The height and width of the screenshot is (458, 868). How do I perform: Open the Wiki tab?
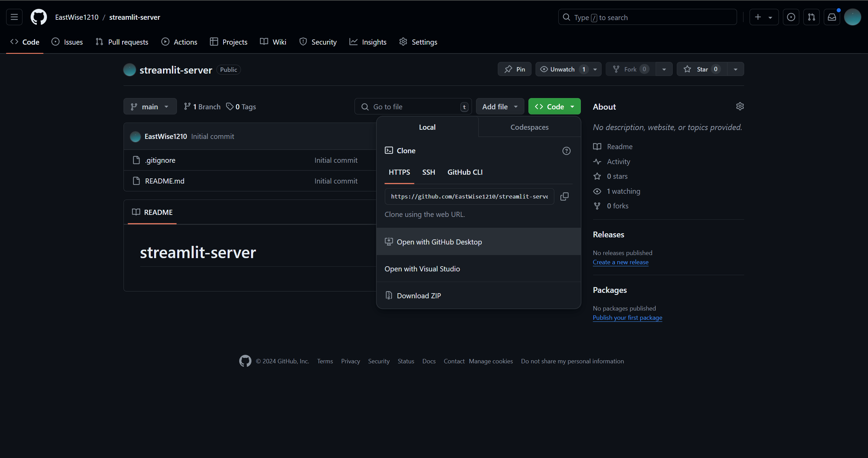coord(273,42)
